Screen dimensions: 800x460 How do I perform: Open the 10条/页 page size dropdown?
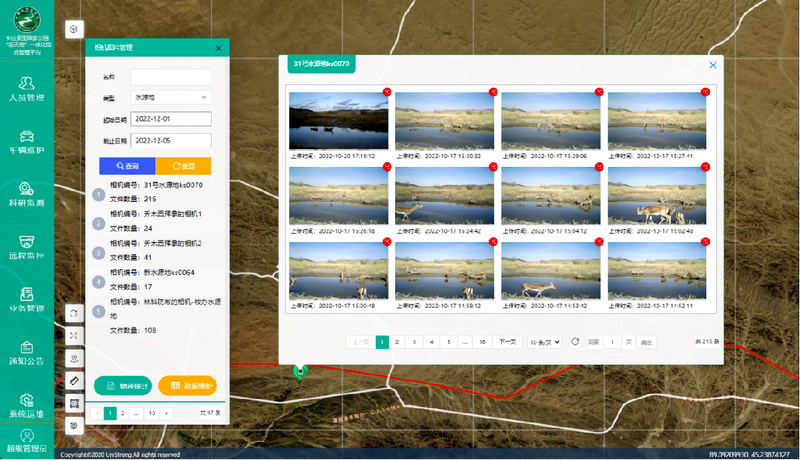544,342
